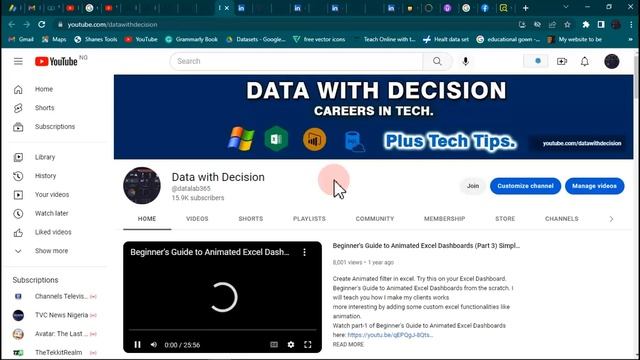
Task: Open the Grammarly Book bookmark
Action: 191,40
